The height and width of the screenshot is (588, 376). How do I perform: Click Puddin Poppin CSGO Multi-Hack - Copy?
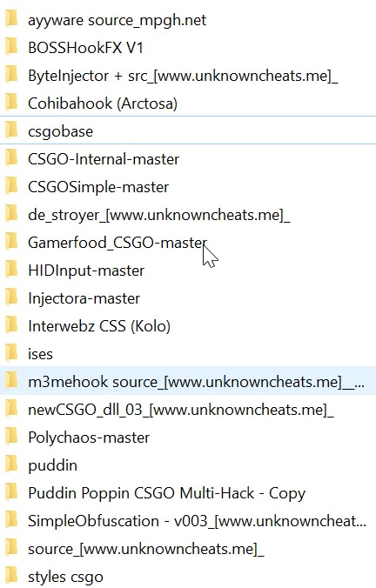coord(166,492)
